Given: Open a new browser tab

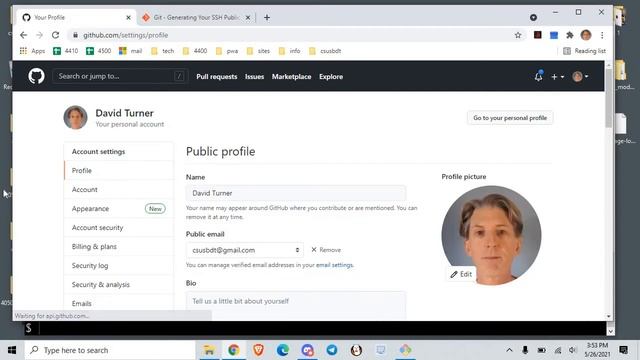Looking at the screenshot, I should (267, 18).
